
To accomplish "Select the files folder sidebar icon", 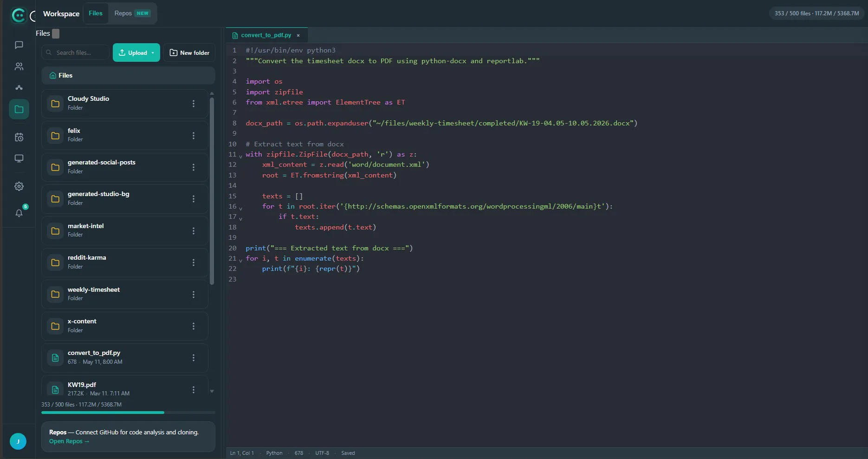I will click(19, 109).
